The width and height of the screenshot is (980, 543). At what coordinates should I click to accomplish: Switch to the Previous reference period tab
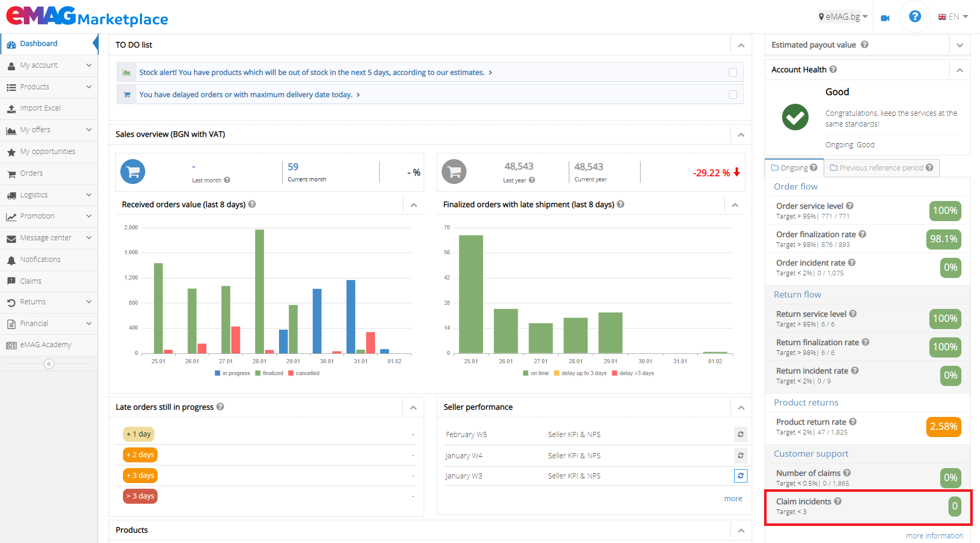click(x=881, y=167)
